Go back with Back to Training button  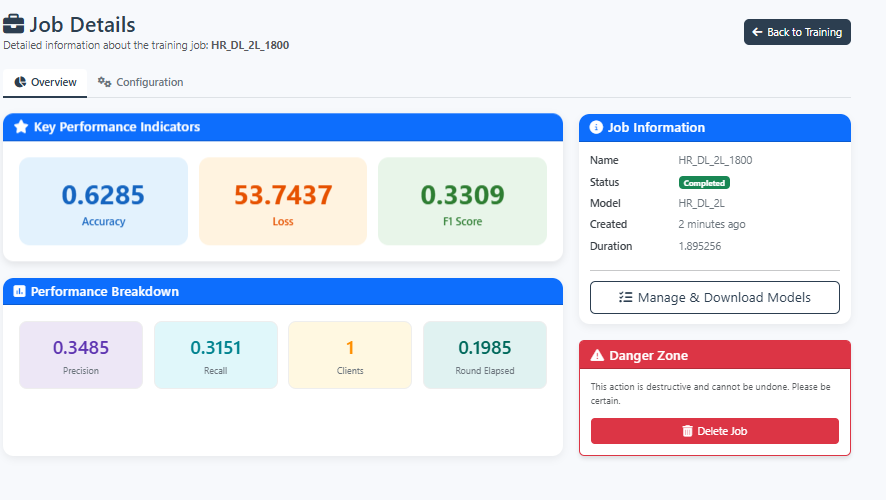pos(797,32)
